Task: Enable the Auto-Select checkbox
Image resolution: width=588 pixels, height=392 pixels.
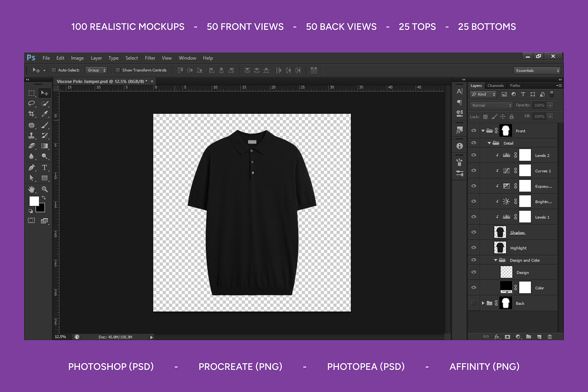Action: (x=53, y=70)
